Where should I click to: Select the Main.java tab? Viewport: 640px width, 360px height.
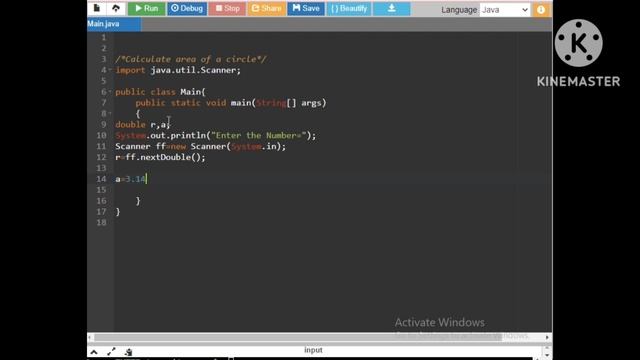tap(114, 24)
